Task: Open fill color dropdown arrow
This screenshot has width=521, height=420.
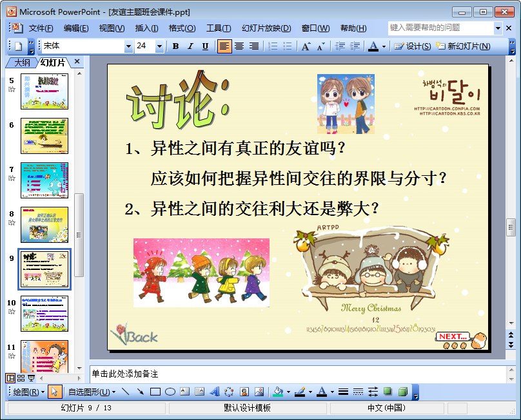Action: 288,392
